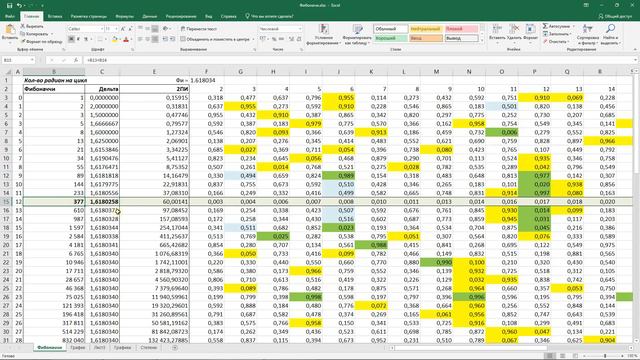Decrease decimal places
The width and height of the screenshot is (640, 360).
[299, 39]
